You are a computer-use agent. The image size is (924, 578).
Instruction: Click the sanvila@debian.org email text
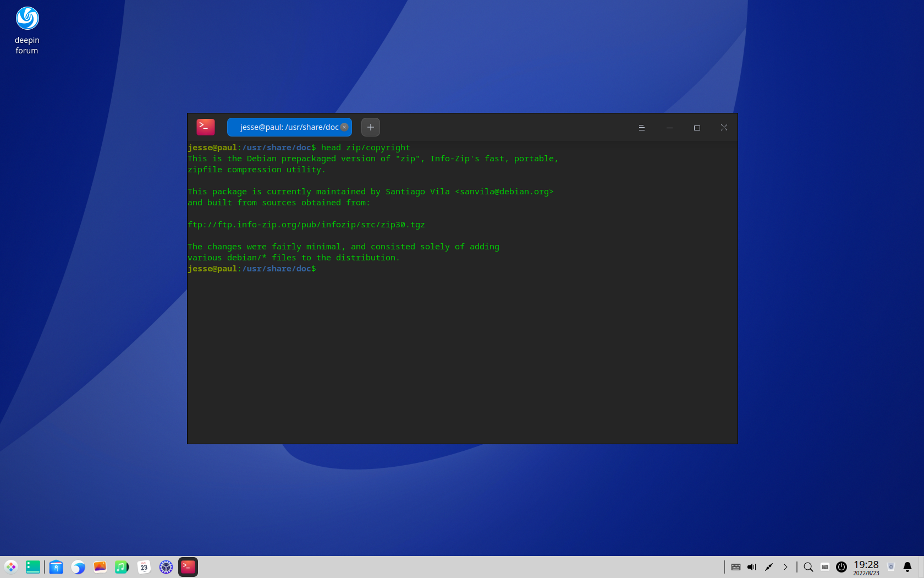coord(504,192)
